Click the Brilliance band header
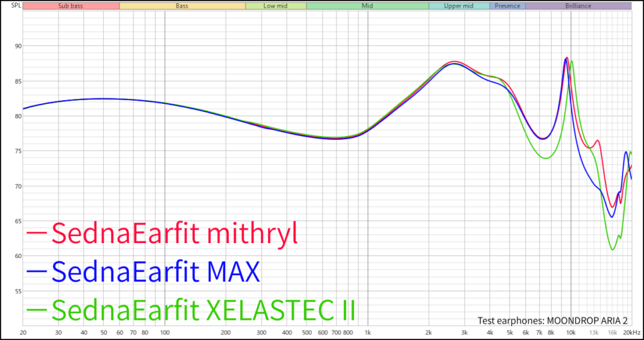Viewport: 644px width, 340px height. click(x=578, y=6)
